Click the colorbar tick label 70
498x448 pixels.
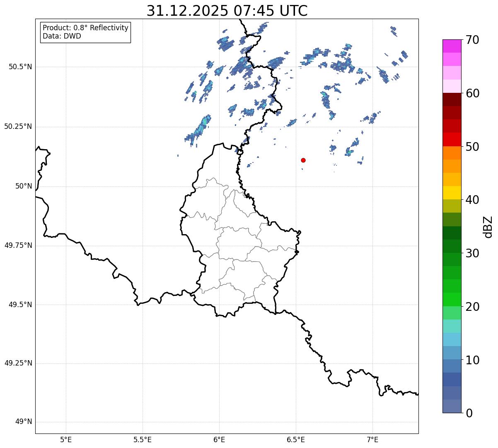point(472,40)
